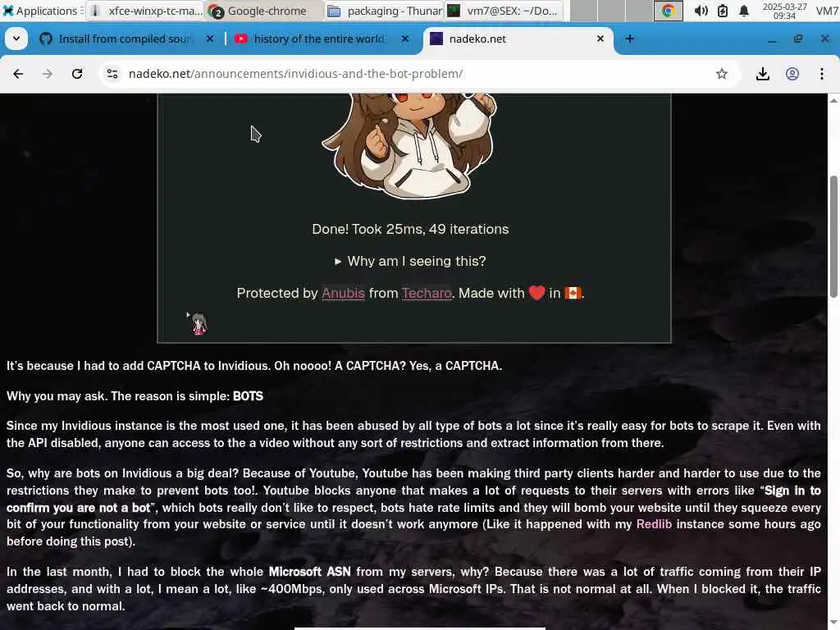The width and height of the screenshot is (840, 630).
Task: Open the Applications menu in the panel
Action: pyautogui.click(x=43, y=11)
